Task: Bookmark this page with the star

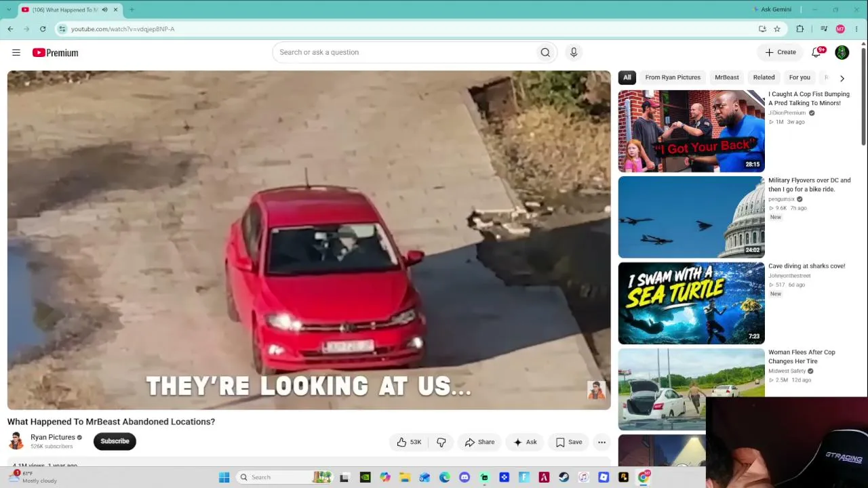Action: point(777,28)
